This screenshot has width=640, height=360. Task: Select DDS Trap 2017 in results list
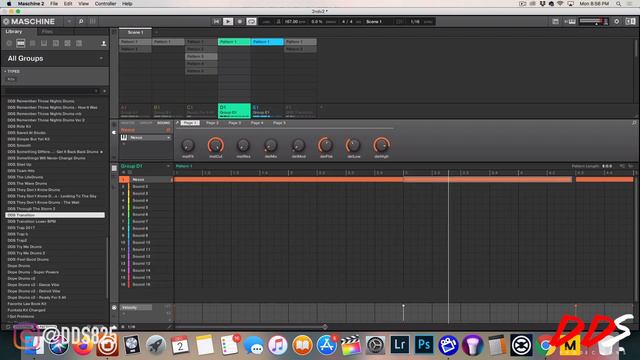pyautogui.click(x=21, y=228)
